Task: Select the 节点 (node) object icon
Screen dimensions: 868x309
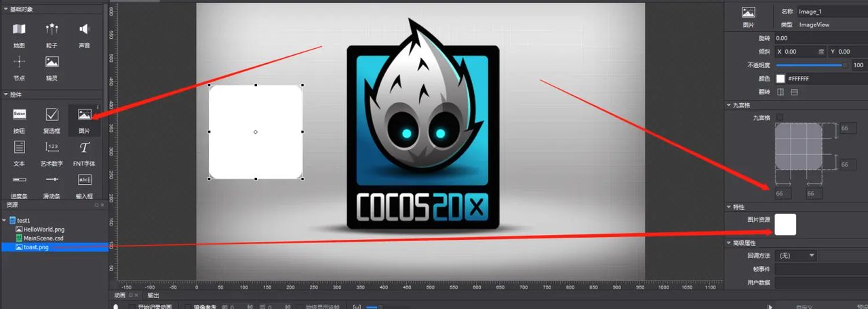Action: (19, 62)
